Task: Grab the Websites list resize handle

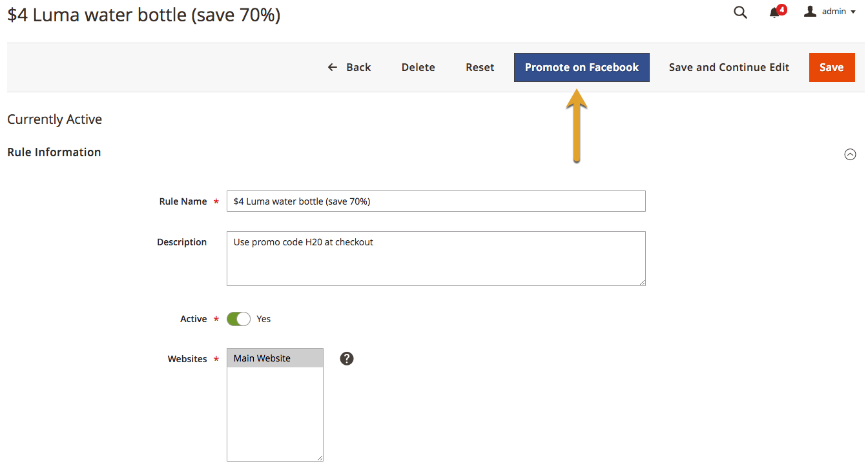Action: [x=320, y=458]
